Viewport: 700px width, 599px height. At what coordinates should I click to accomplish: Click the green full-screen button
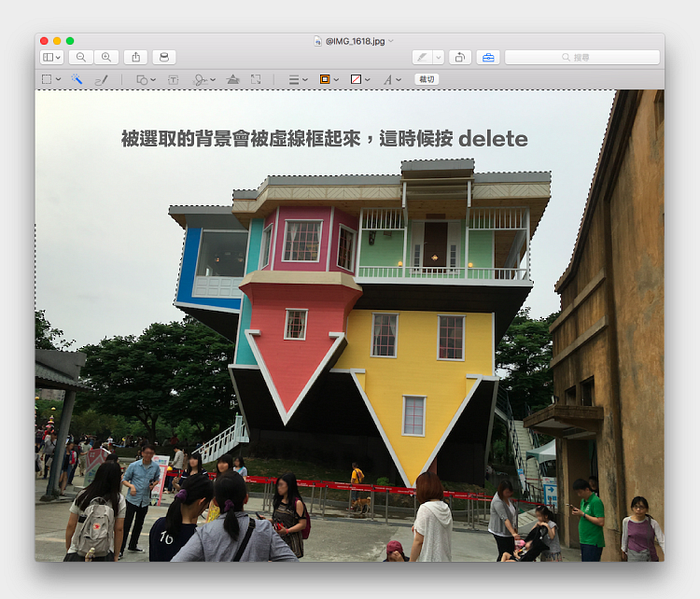70,41
